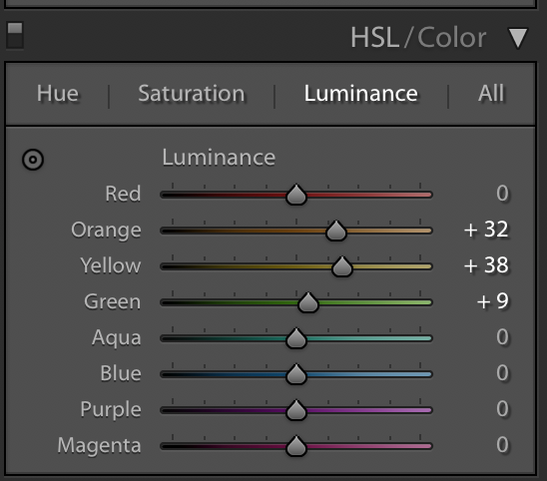Switch to the Saturation tab
Image resolution: width=547 pixels, height=481 pixels.
pyautogui.click(x=192, y=93)
